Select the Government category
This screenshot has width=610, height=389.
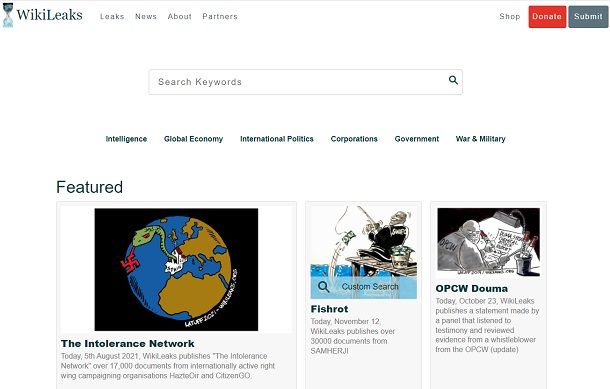coord(417,139)
